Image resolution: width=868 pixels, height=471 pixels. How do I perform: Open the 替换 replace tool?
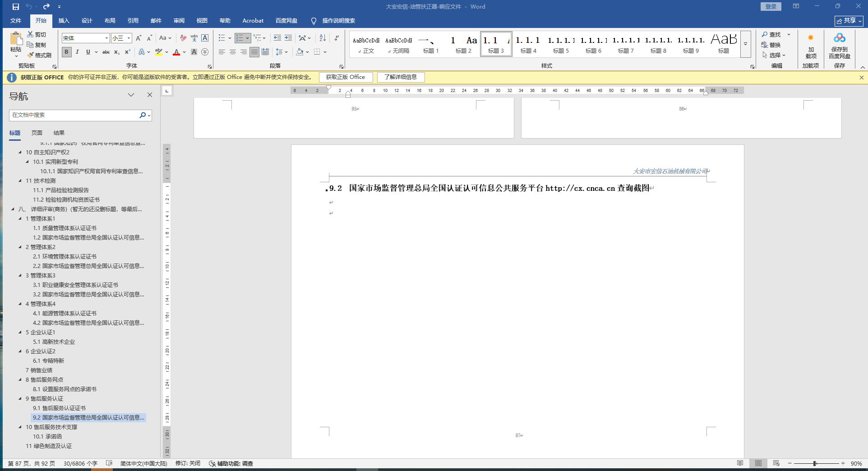coord(771,45)
